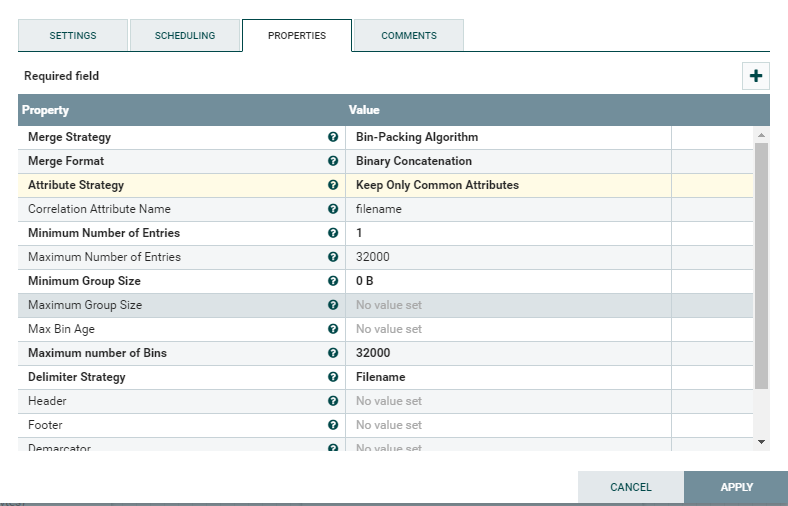Switch to the Scheduling tab
This screenshot has width=788, height=506.
[x=185, y=35]
